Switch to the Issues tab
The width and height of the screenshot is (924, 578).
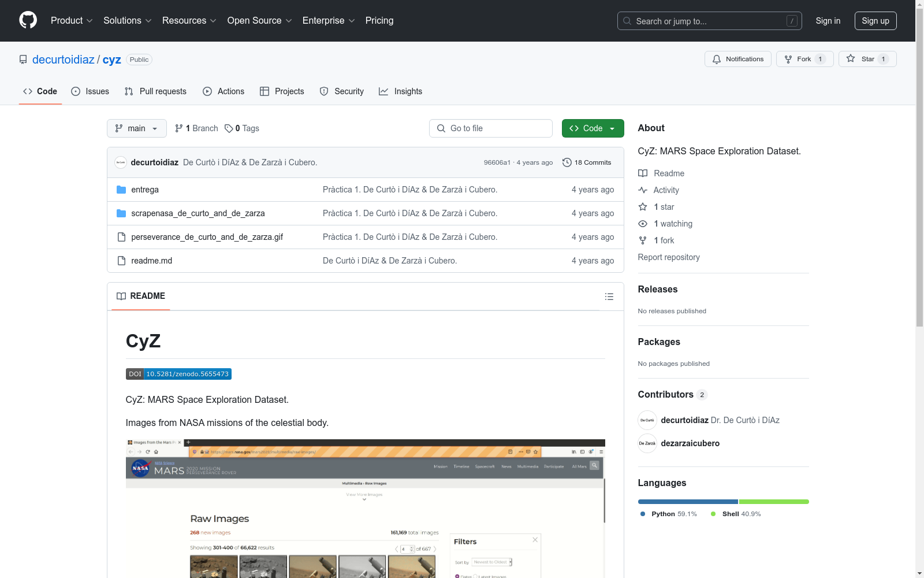click(90, 91)
